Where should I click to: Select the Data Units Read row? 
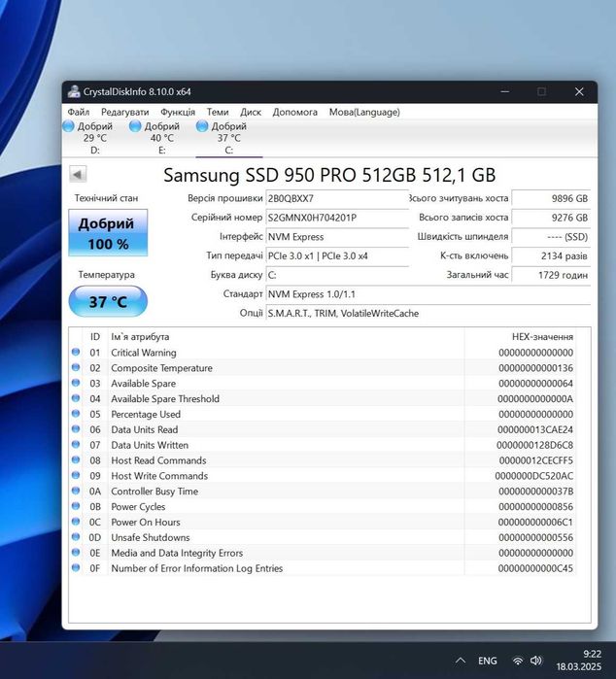[324, 429]
